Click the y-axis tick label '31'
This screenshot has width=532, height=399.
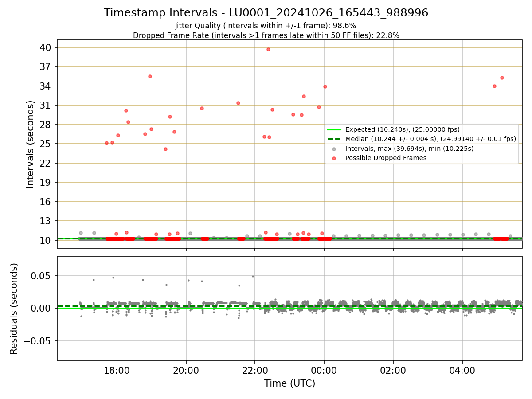(46, 105)
